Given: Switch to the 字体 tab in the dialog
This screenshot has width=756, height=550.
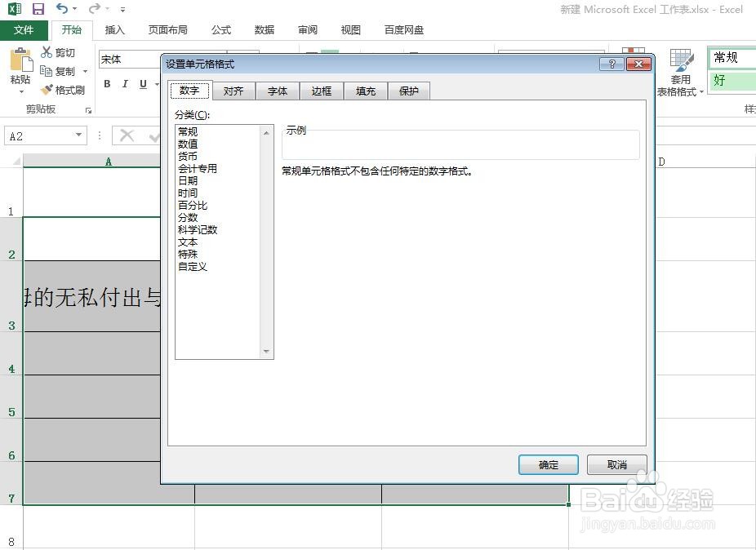Looking at the screenshot, I should 277,91.
